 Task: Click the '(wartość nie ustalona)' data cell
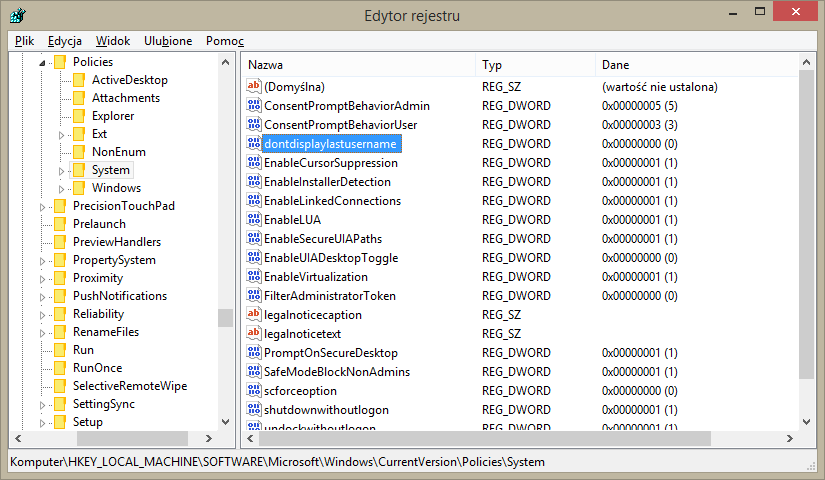pos(660,87)
